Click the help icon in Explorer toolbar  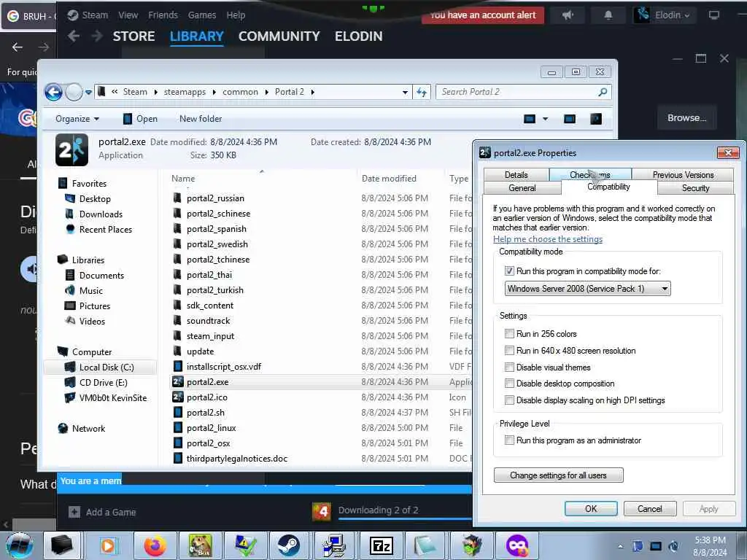596,119
